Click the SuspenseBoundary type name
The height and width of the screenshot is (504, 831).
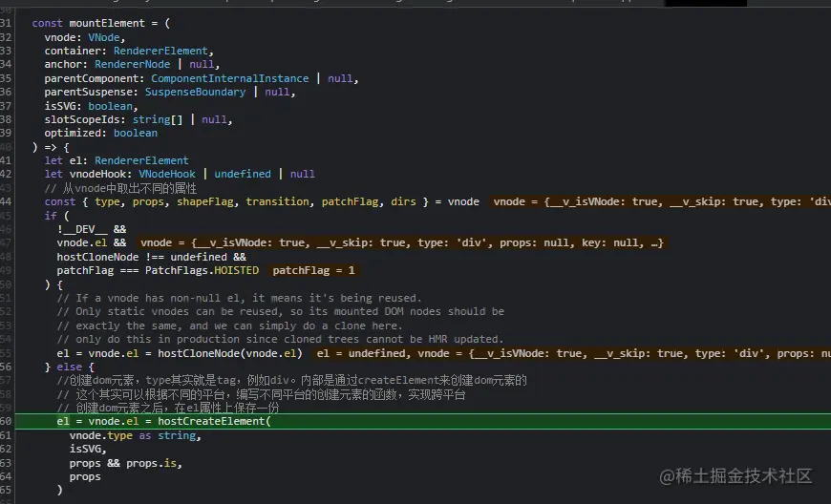pyautogui.click(x=195, y=92)
